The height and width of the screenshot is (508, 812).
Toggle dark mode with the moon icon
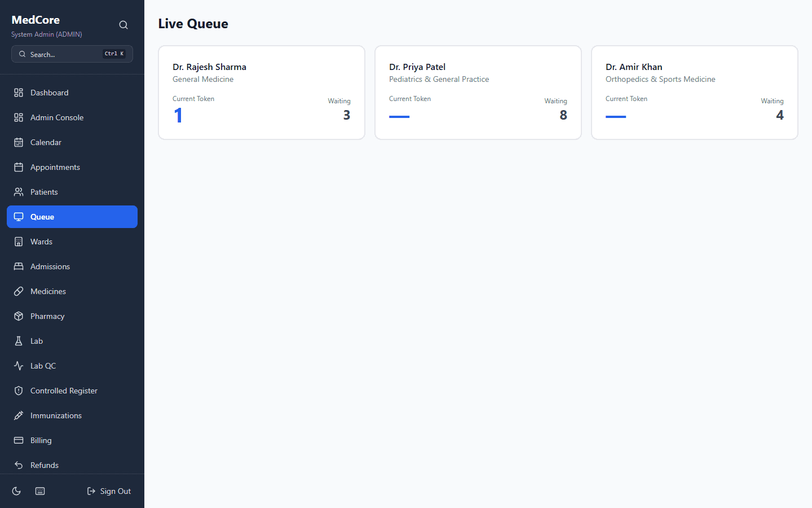[16, 491]
